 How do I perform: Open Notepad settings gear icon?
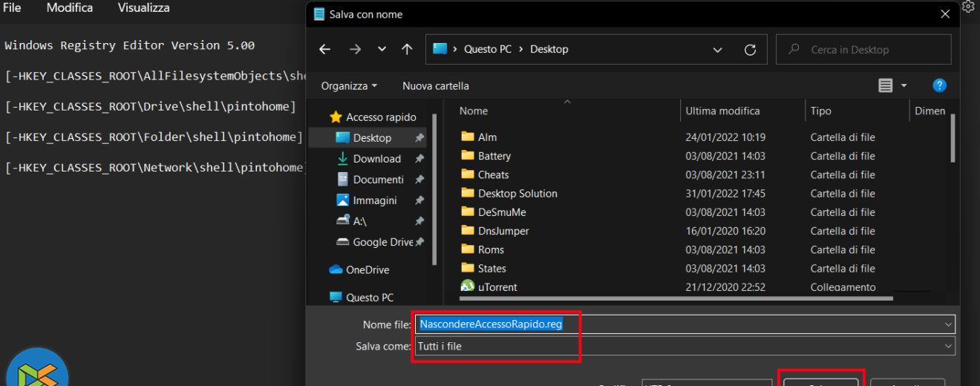[x=968, y=7]
